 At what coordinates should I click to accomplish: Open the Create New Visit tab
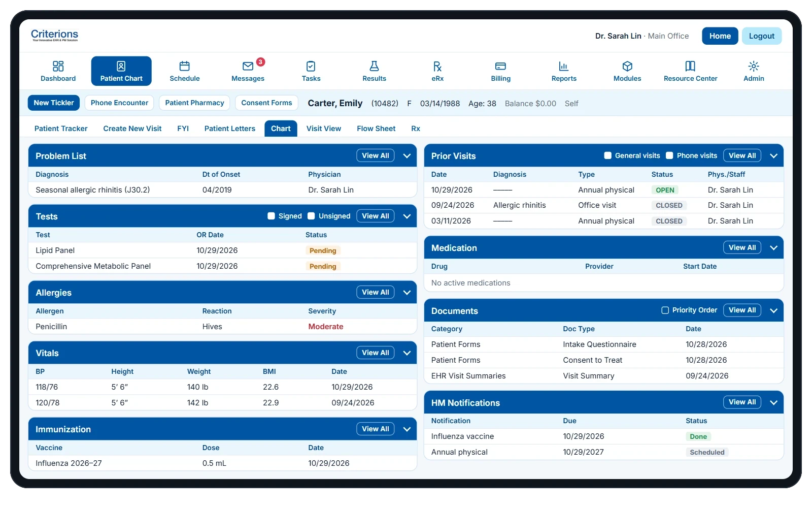pyautogui.click(x=132, y=129)
